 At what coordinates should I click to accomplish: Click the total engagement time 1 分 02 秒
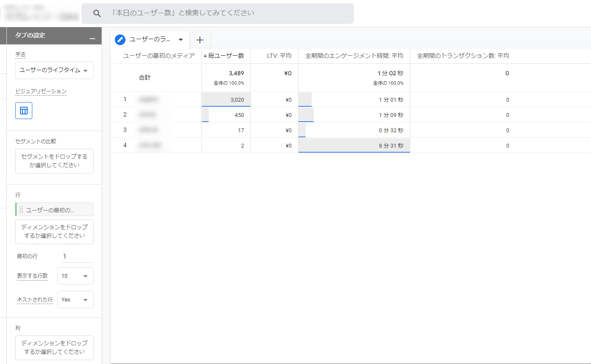[391, 74]
